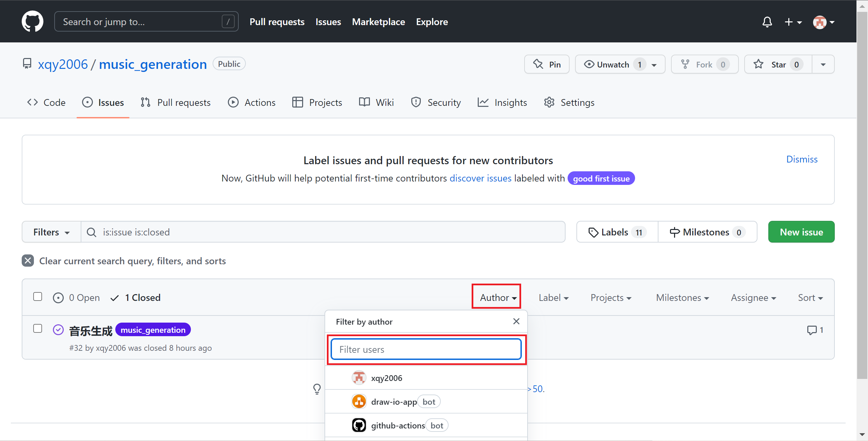Screen dimensions: 868x441
Task: Click the music_generation purple label
Action: click(153, 330)
